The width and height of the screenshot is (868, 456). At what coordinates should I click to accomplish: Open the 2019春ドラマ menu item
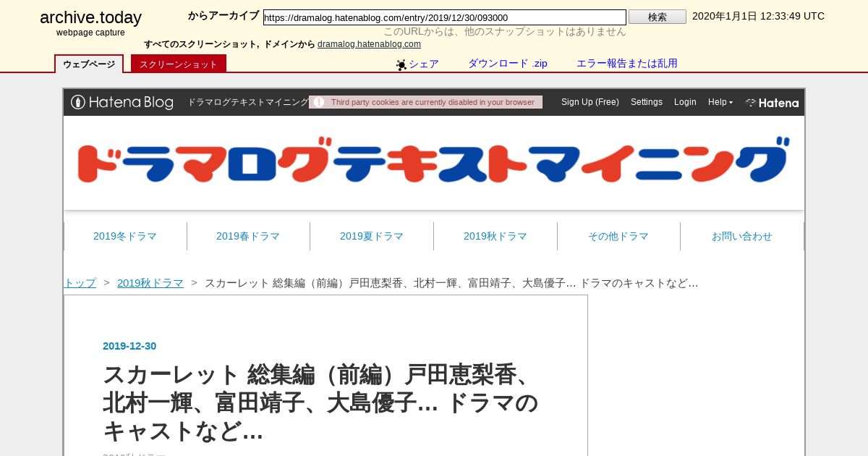248,236
